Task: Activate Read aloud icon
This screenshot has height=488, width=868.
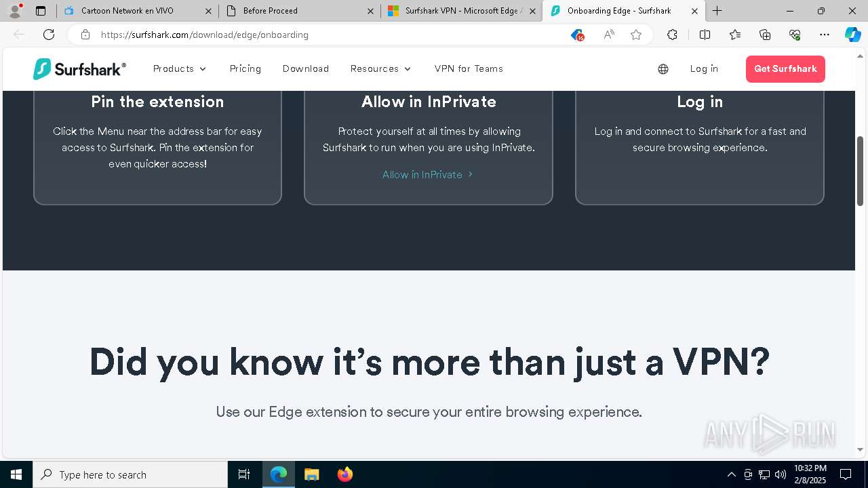Action: (x=609, y=35)
